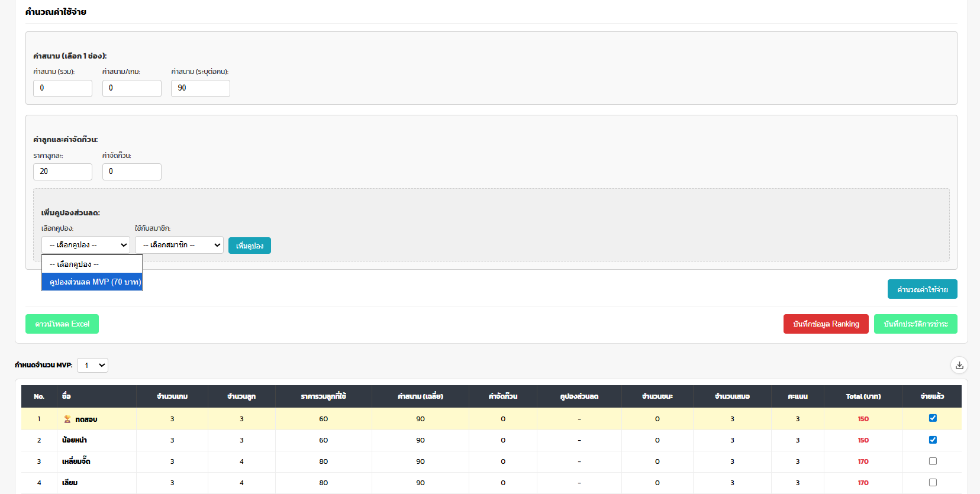Click the ดาวน์โหลด Excel button
Image resolution: width=980 pixels, height=494 pixels.
coord(62,324)
